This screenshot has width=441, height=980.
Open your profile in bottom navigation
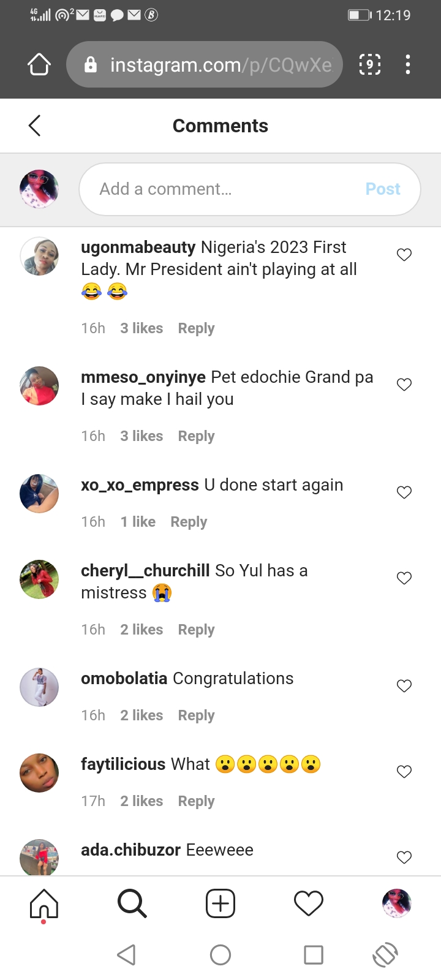point(396,903)
